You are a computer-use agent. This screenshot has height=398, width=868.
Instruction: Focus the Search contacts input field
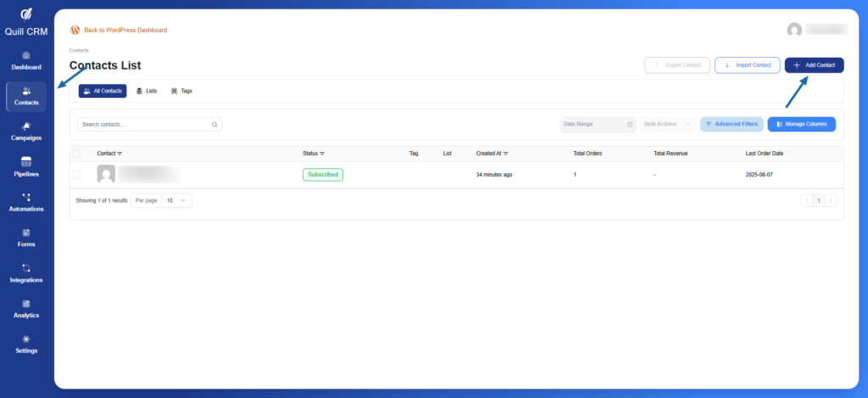coord(144,124)
